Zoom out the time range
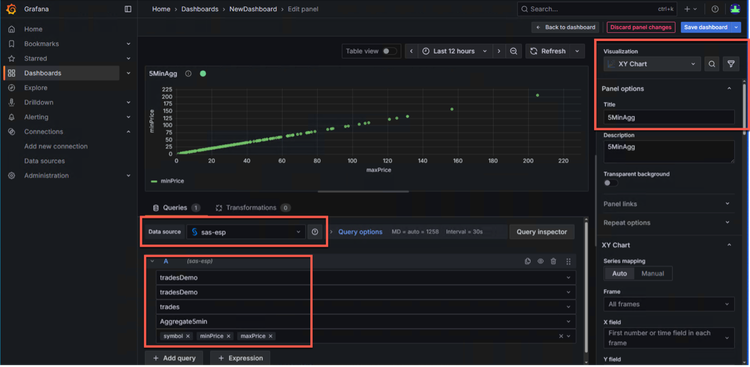This screenshot has width=750, height=367. coord(513,51)
